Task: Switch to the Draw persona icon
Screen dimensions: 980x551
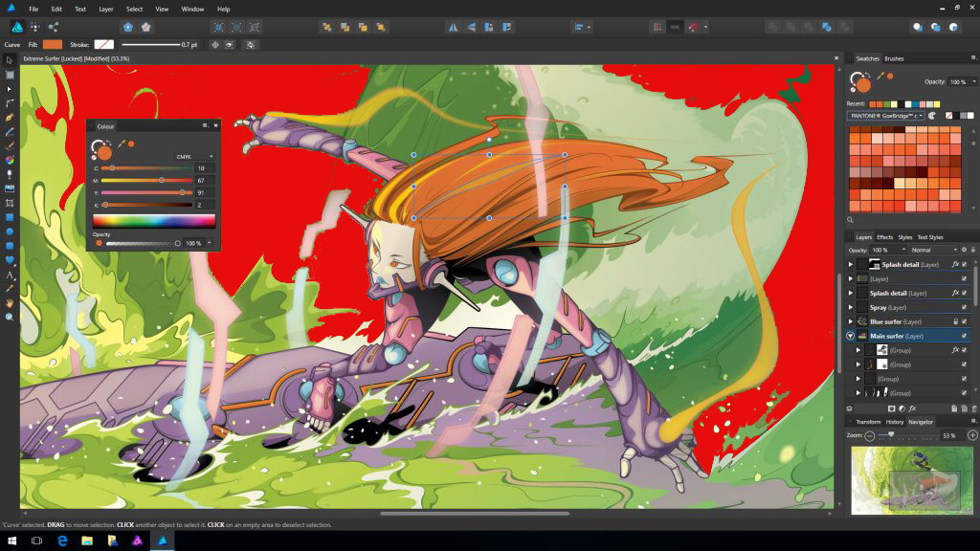Action: (17, 27)
